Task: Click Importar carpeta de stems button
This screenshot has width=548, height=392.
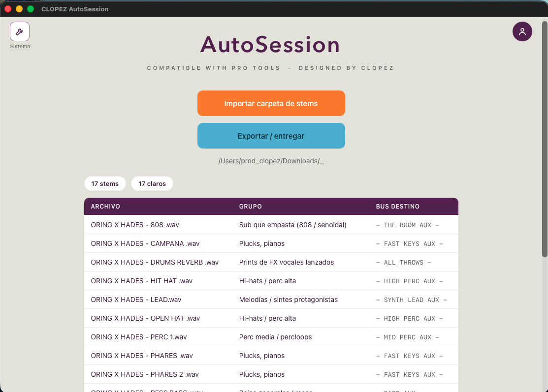Action: tap(271, 103)
